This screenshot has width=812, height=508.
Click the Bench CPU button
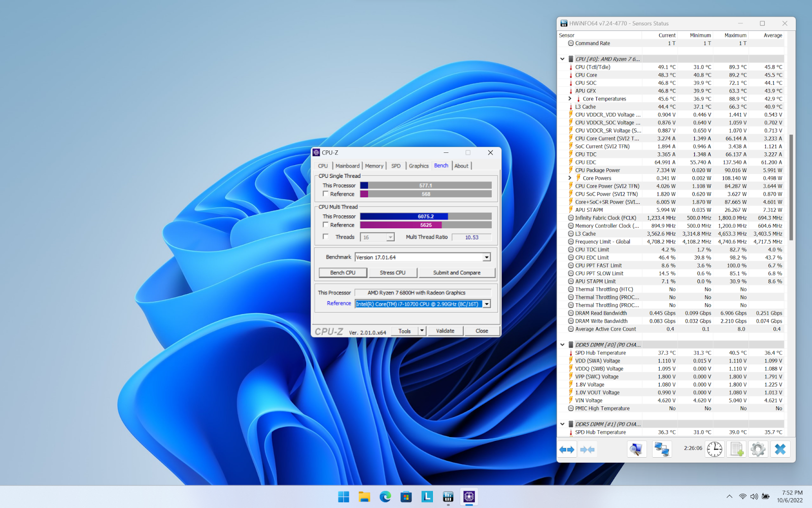[x=343, y=273]
